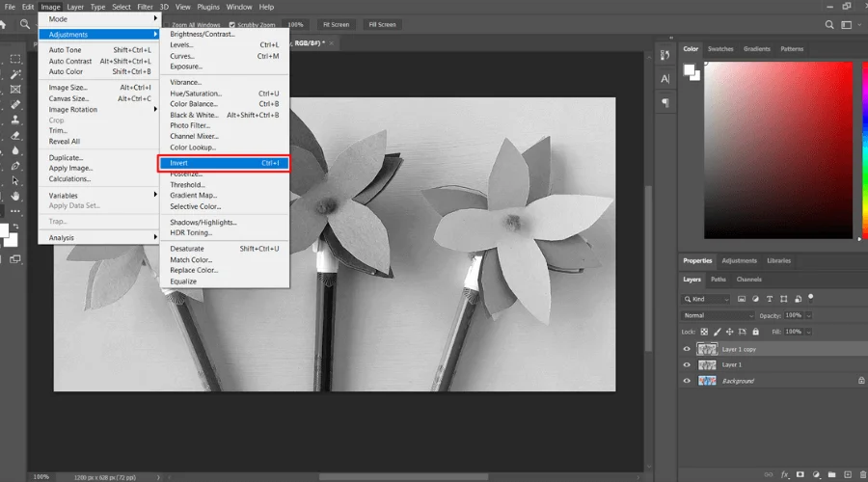The image size is (868, 482).
Task: Toggle lock image pixels brush icon
Action: tap(717, 332)
